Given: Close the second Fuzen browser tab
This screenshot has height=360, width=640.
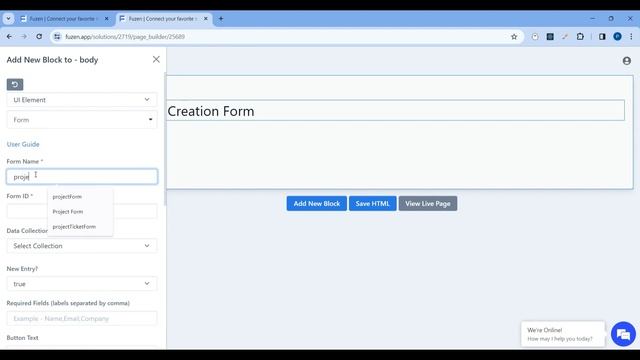Looking at the screenshot, I should (206, 19).
